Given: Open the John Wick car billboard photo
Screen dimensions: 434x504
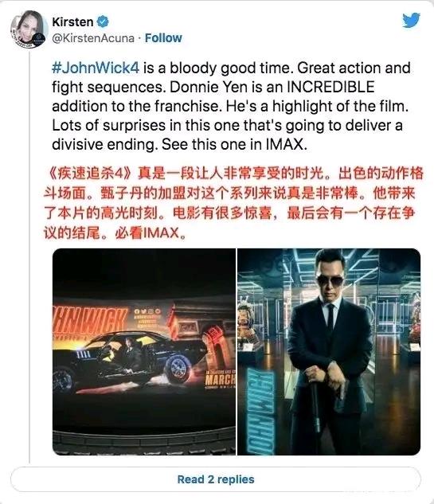Looking at the screenshot, I should (x=144, y=352).
